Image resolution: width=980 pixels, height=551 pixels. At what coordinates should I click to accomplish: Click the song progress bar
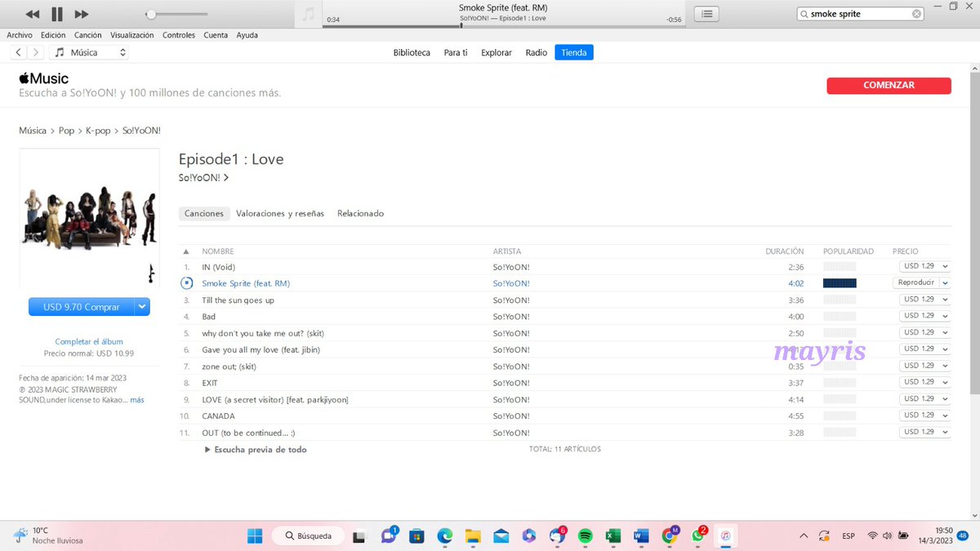(502, 25)
